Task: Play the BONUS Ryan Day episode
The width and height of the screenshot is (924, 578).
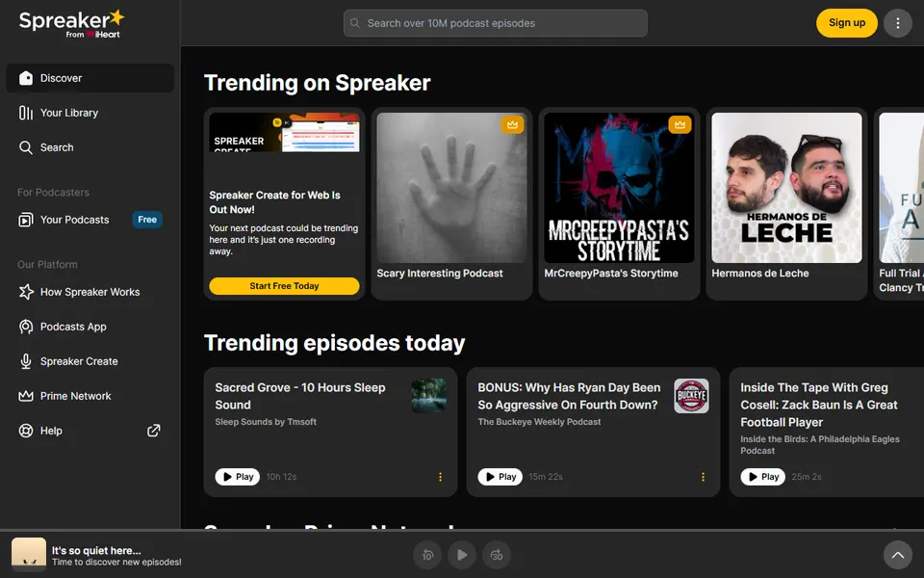Action: (500, 477)
